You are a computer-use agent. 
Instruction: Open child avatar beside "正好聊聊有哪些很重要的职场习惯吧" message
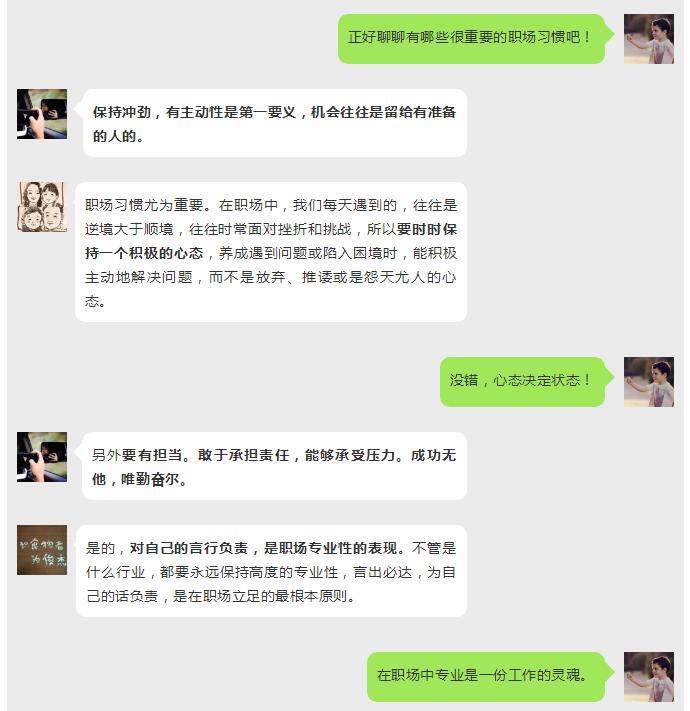click(649, 39)
